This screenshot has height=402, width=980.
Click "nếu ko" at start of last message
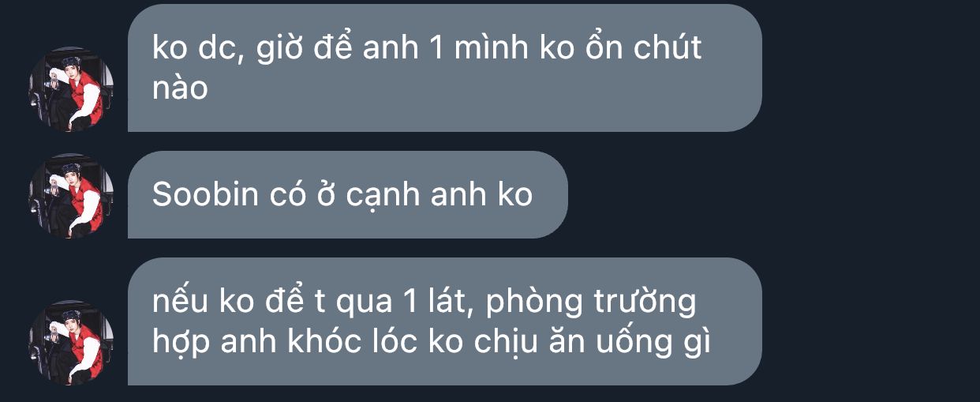tap(194, 301)
